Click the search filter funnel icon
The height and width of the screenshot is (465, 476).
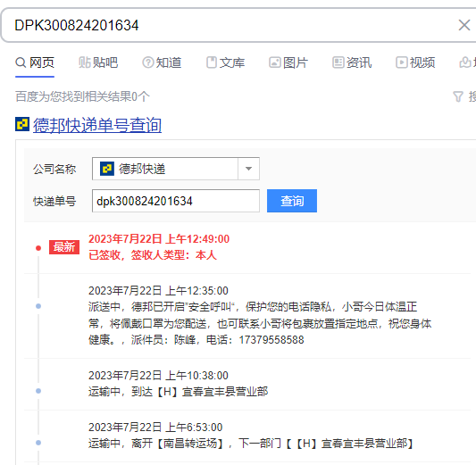[458, 96]
